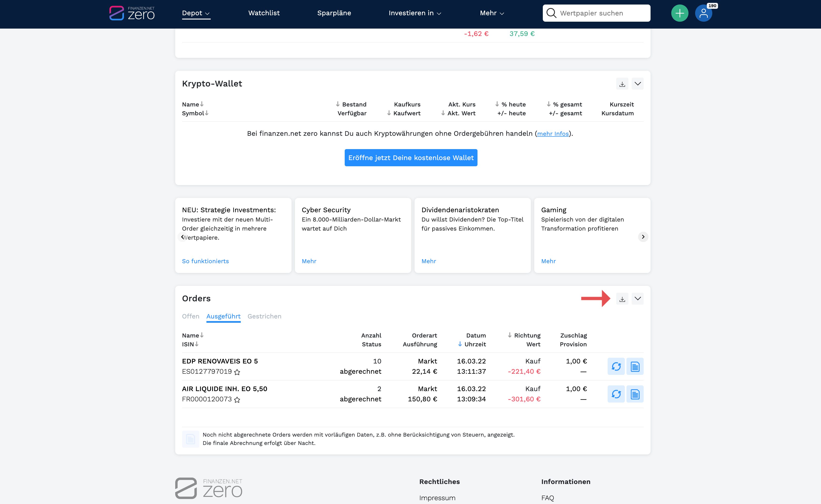Sort Orders by Richtung
Screen dimensions: 821x504
click(x=524, y=335)
